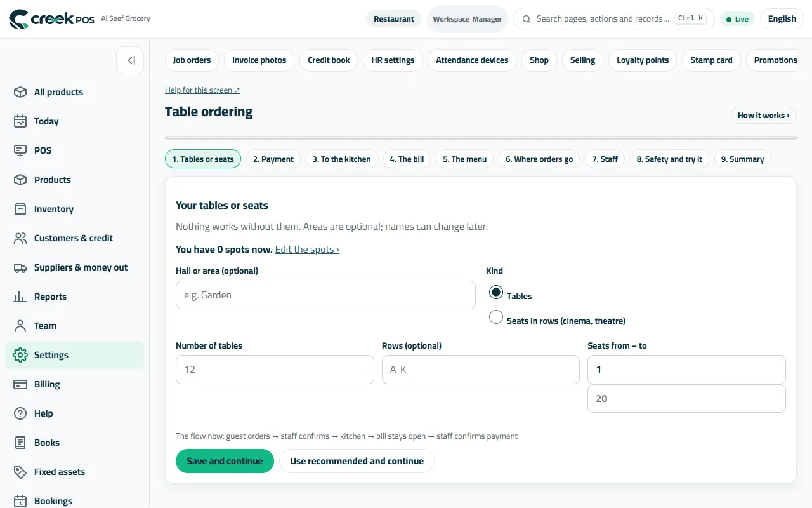Open the Attendance devices tab
The height and width of the screenshot is (508, 812).
pyautogui.click(x=472, y=60)
